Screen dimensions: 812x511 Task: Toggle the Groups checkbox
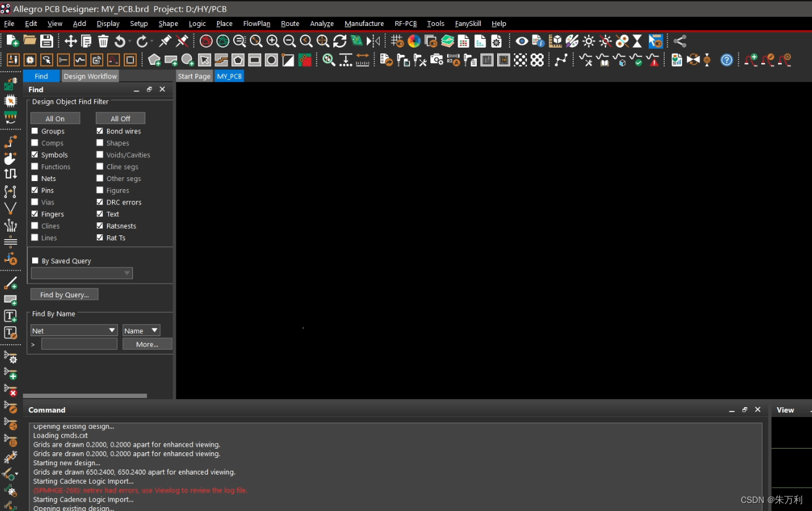[35, 131]
